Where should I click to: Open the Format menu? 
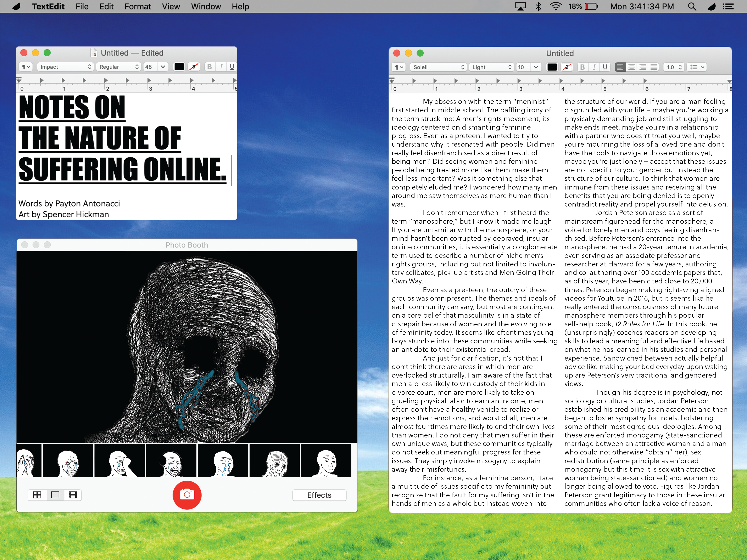(138, 6)
